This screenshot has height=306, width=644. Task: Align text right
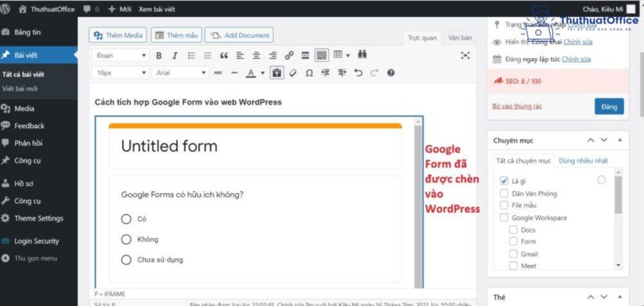coord(273,56)
